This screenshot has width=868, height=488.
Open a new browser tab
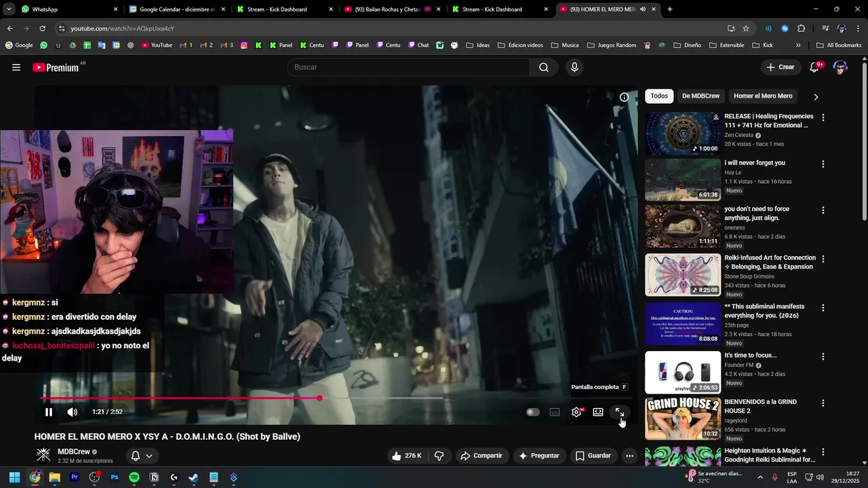point(670,9)
